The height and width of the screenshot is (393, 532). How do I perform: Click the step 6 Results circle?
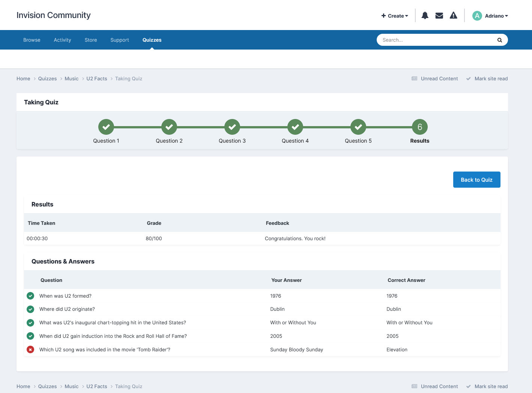click(420, 127)
